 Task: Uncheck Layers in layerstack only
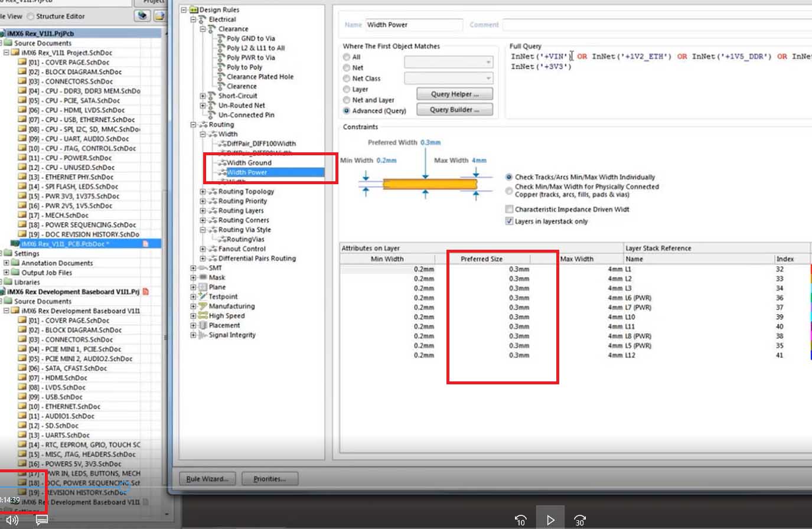(509, 221)
